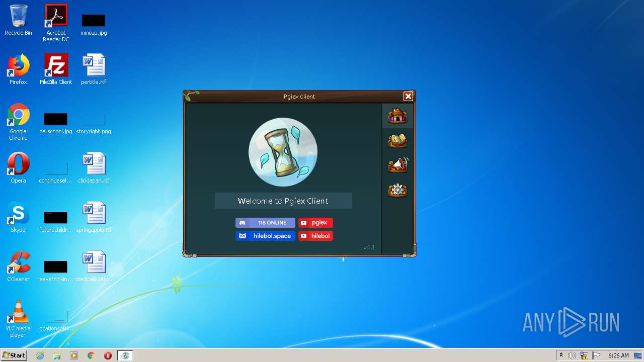
Task: Open Windows Media Player from taskbar
Action: coord(74,355)
